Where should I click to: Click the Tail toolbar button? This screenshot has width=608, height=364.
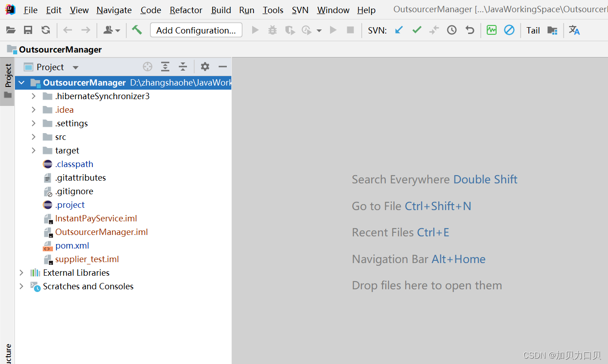(533, 30)
